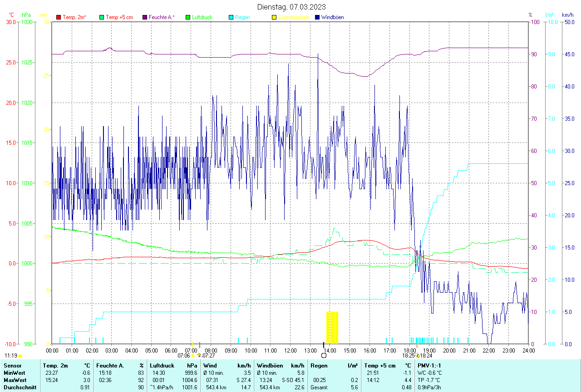Screen dimensions: 581x392
Task: Click the red Temp. 2m legend swatch
Action: pyautogui.click(x=58, y=17)
